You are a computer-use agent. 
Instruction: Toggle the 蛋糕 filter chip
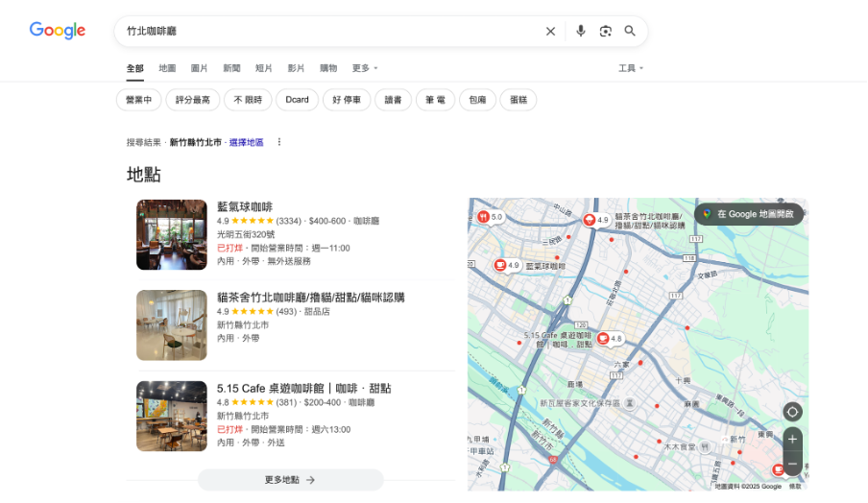518,100
